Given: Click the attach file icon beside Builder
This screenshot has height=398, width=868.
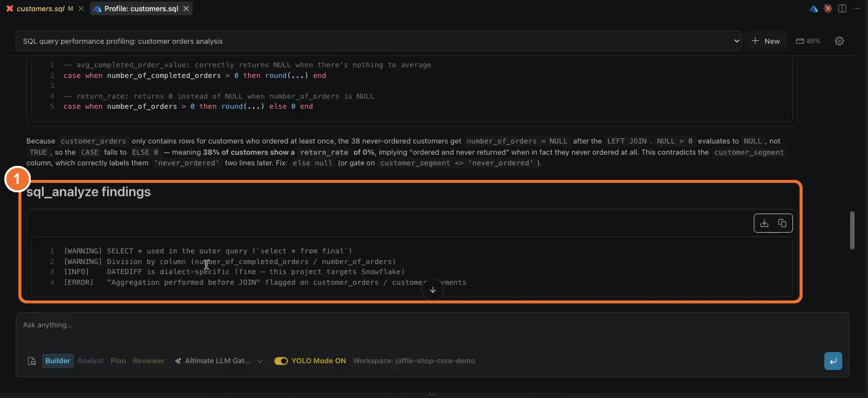Looking at the screenshot, I should point(32,361).
